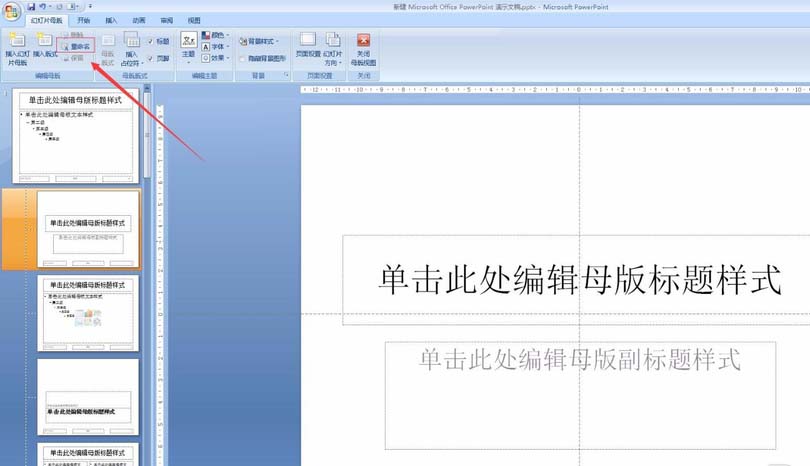Select the first slide master thumbnail
The image size is (810, 466).
pos(75,136)
